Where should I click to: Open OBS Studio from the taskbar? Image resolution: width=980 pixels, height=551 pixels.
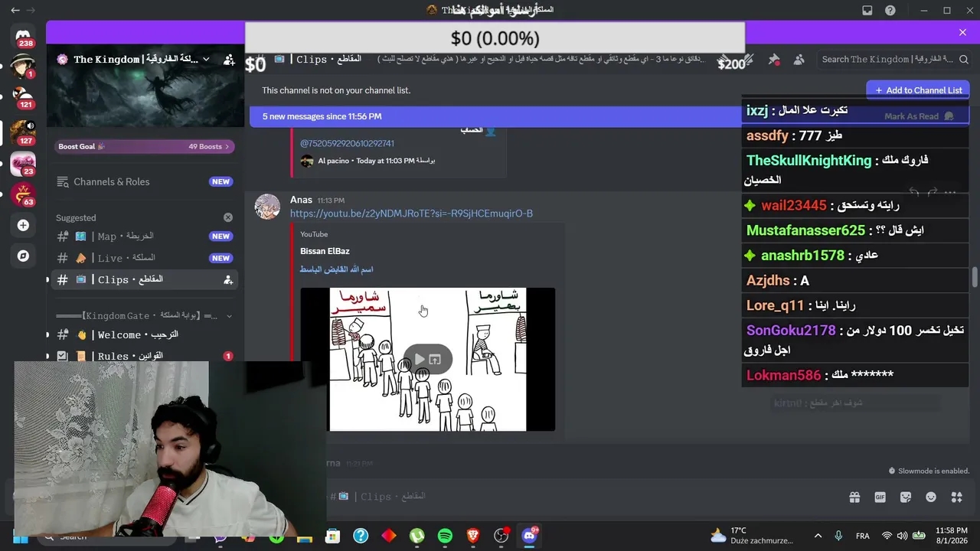501,536
